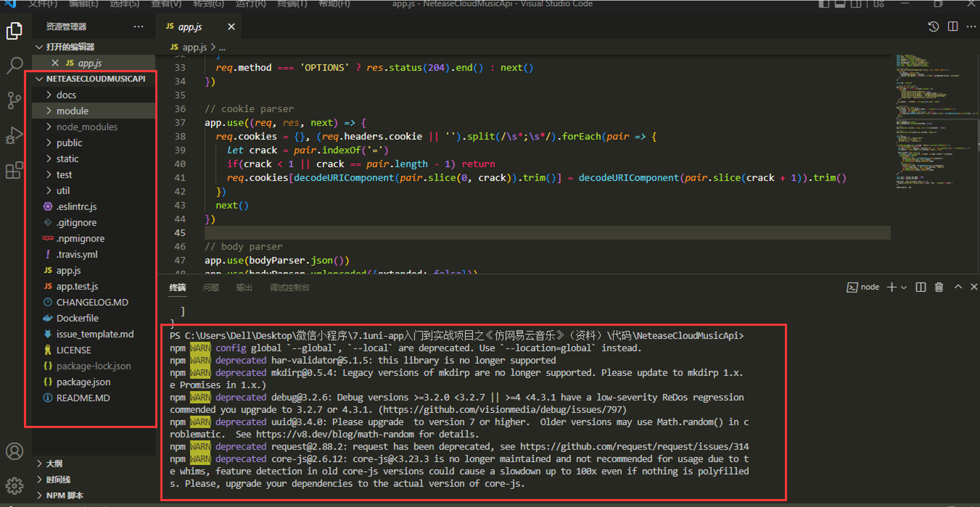Open timeline history icon in editor toolbar
Screen dimensions: 980x507
(933, 27)
